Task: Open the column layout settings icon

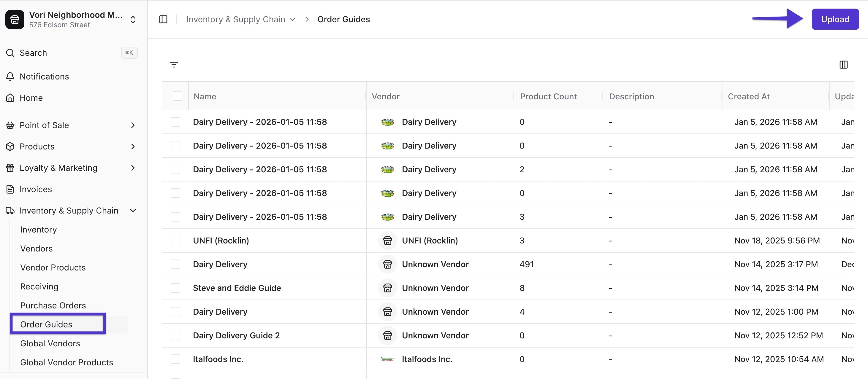Action: click(843, 64)
